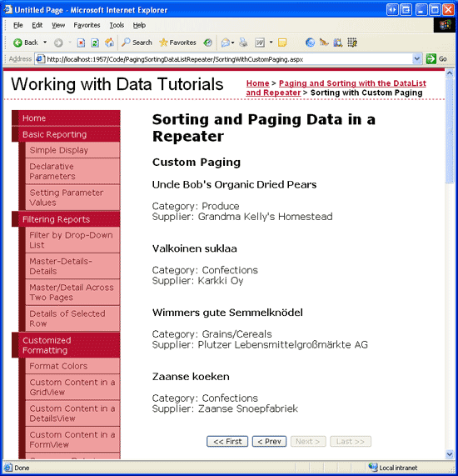
Task: Click inside the address URL field
Action: coord(225,59)
